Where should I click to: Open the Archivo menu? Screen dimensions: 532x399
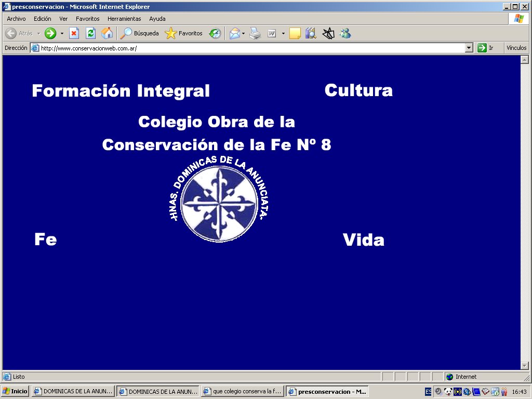[16, 19]
